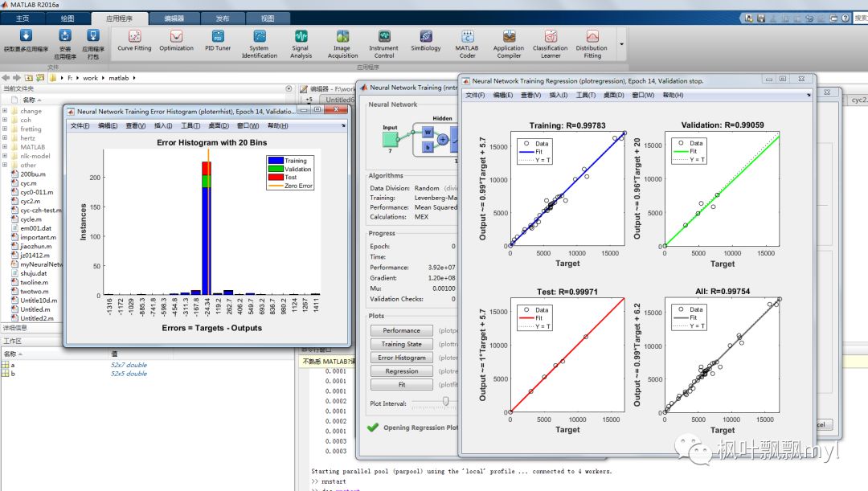
Task: Switch to the 绘图 ribbon tab
Action: (68, 18)
